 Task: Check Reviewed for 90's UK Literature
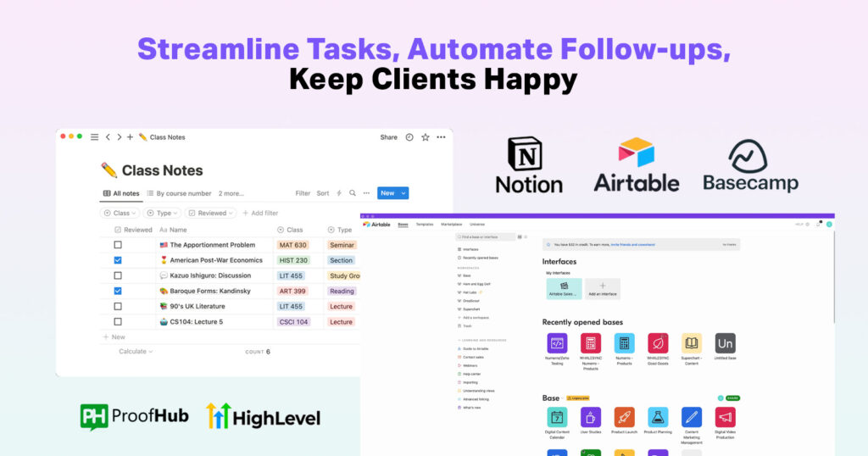118,306
